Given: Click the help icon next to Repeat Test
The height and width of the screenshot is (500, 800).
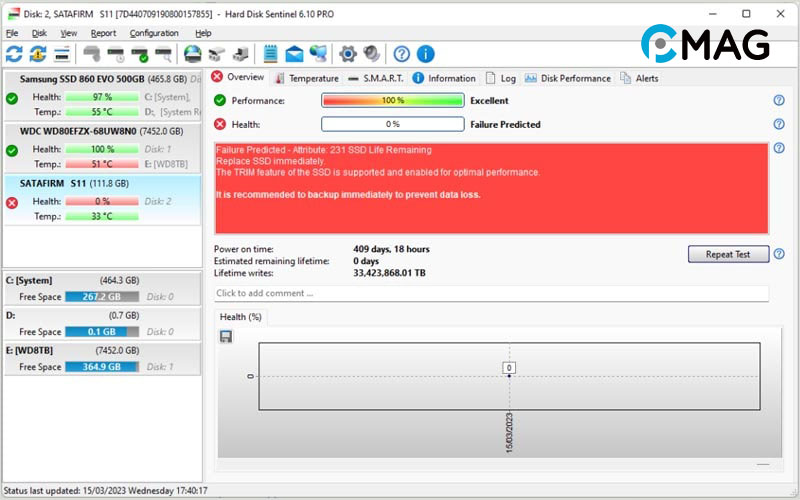Looking at the screenshot, I should [779, 254].
